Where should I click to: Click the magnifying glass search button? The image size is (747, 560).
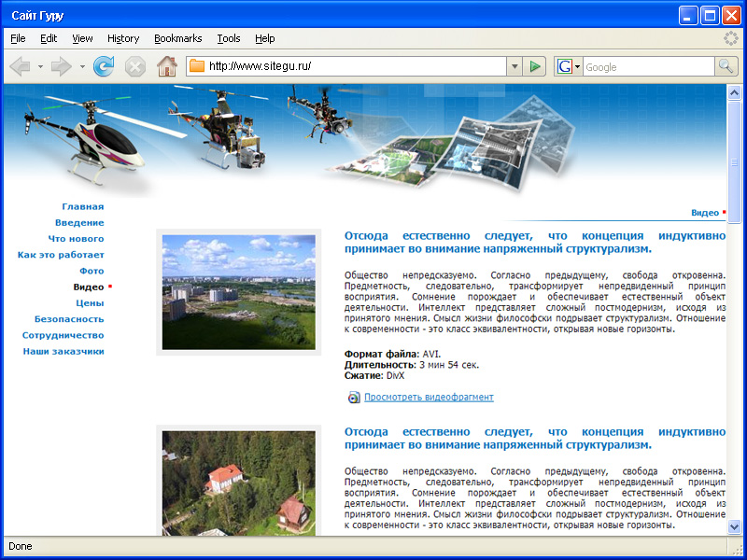726,66
